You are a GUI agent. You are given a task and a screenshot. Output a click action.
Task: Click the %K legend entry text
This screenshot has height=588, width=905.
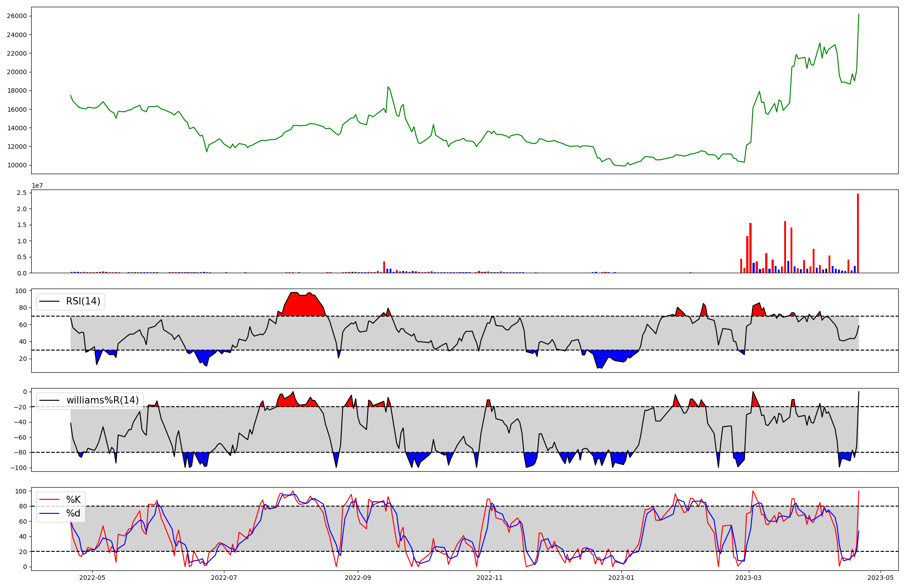click(73, 500)
